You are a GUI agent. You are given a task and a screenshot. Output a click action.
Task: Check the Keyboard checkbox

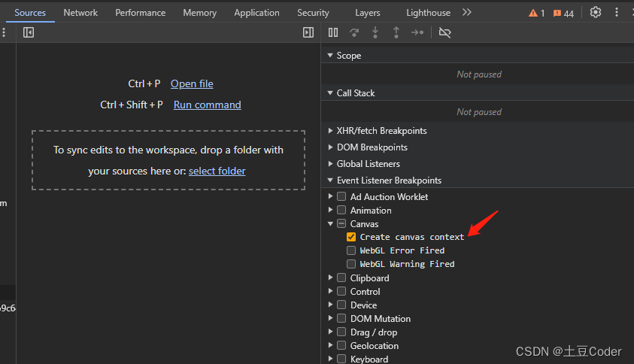point(341,359)
